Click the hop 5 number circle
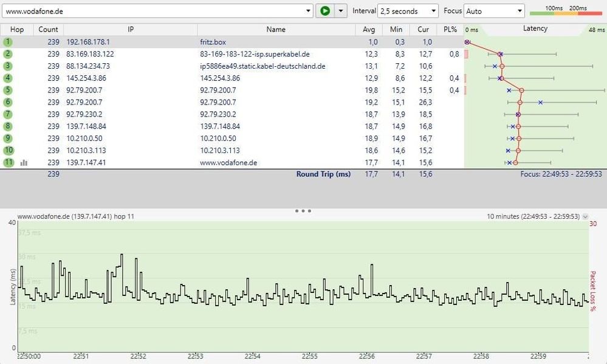Viewport: 607px width, 364px height. tap(7, 90)
